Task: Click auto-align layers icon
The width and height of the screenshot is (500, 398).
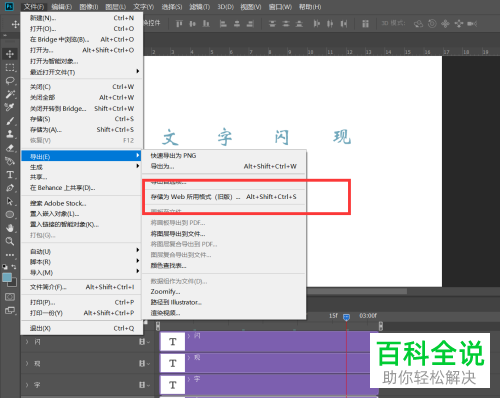Action: pyautogui.click(x=365, y=24)
